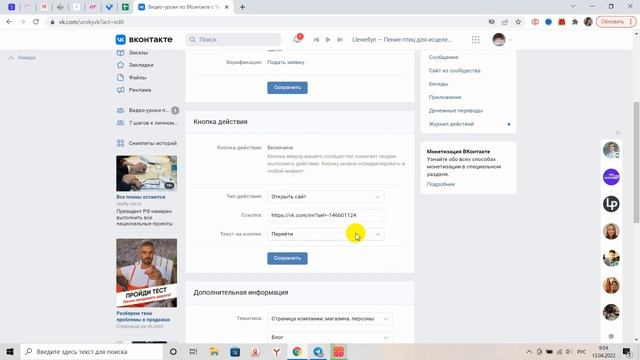The image size is (640, 360).
Task: Skip to next track in VK player
Action: click(340, 40)
